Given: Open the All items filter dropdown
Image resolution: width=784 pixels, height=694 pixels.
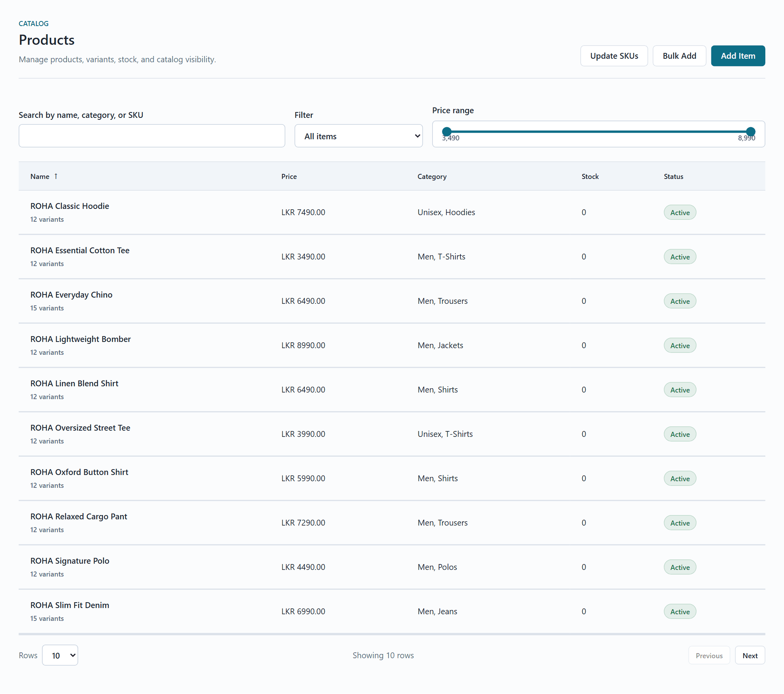Looking at the screenshot, I should point(359,136).
